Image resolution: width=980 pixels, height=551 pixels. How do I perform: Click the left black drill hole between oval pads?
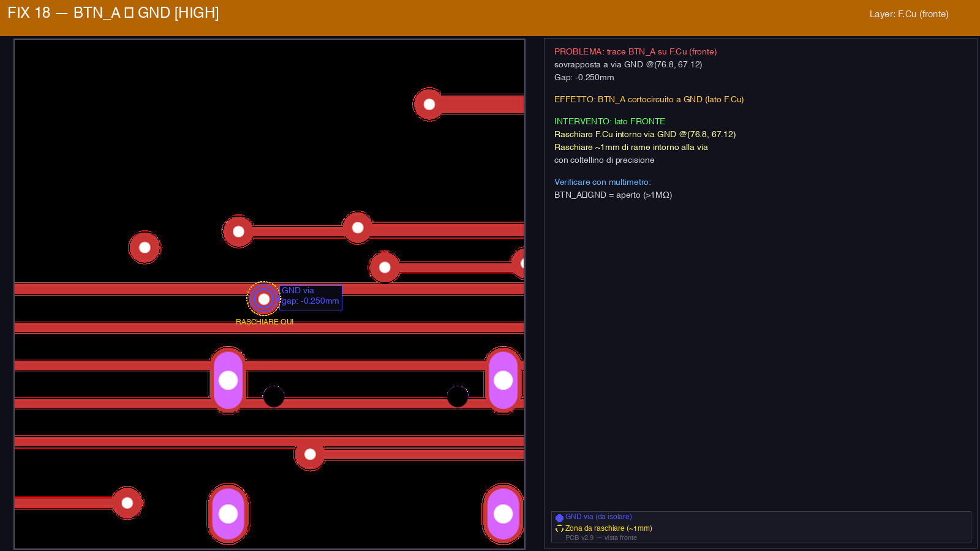pyautogui.click(x=274, y=397)
